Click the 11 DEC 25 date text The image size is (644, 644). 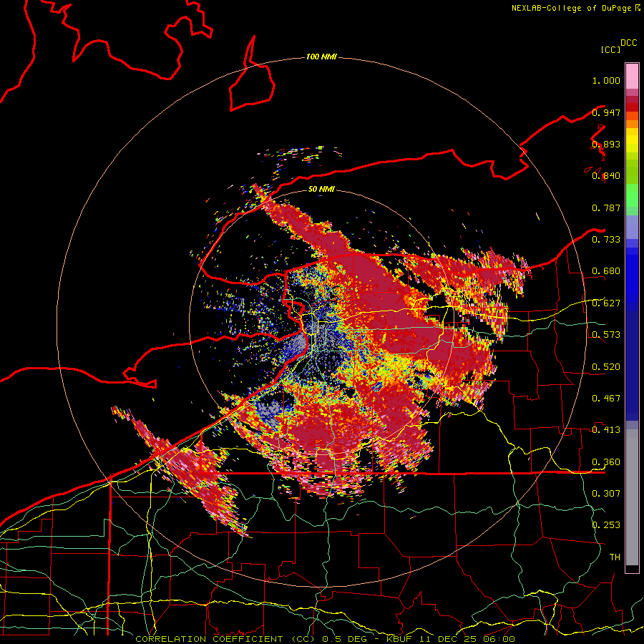pos(448,639)
